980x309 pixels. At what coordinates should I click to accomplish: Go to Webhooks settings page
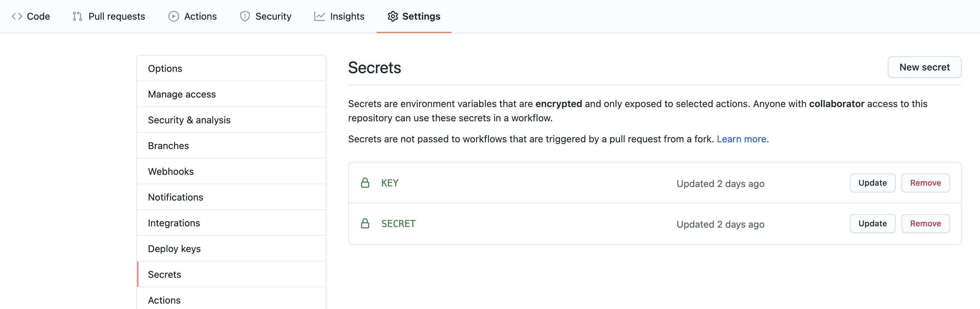(x=171, y=171)
